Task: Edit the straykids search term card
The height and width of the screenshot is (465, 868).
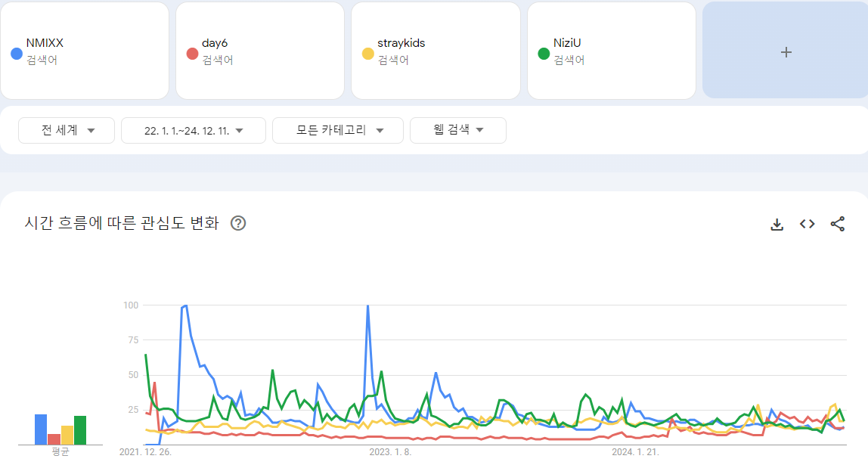Action: point(436,51)
